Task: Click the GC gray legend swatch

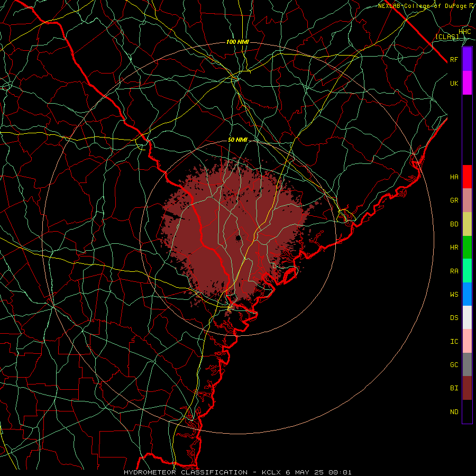Action: [467, 364]
